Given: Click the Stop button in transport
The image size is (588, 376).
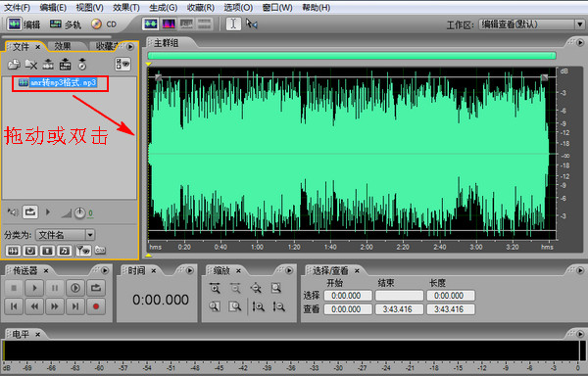Looking at the screenshot, I should [14, 288].
